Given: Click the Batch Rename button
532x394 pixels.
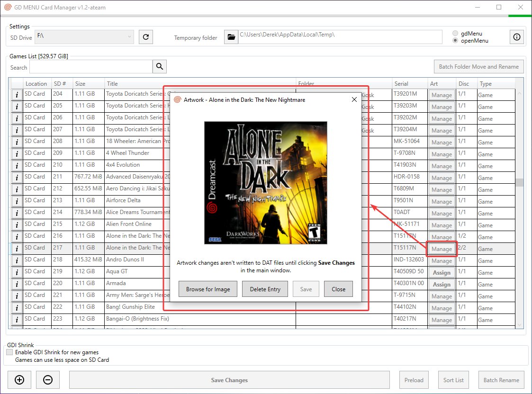Looking at the screenshot, I should point(501,380).
